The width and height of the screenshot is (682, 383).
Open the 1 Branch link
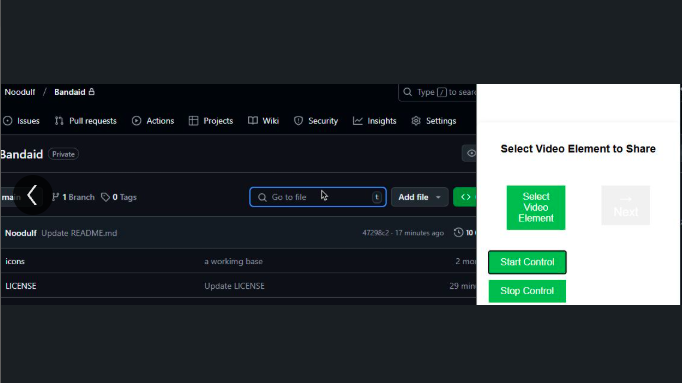[x=73, y=197]
